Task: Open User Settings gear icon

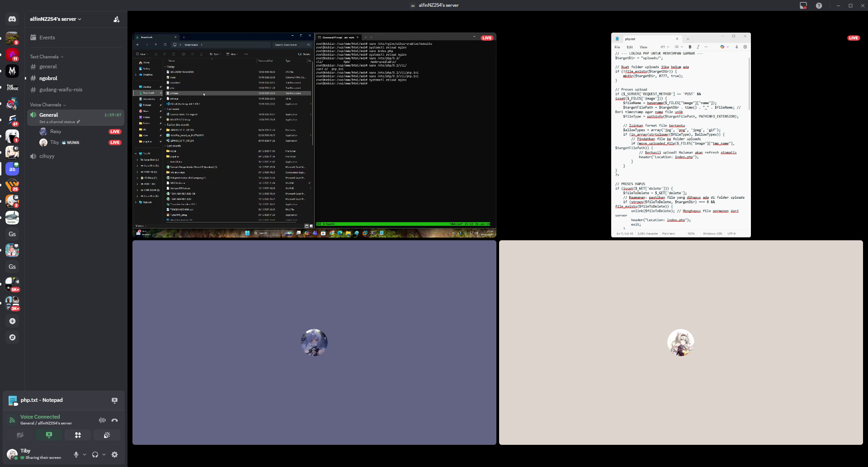Action: coord(115,454)
